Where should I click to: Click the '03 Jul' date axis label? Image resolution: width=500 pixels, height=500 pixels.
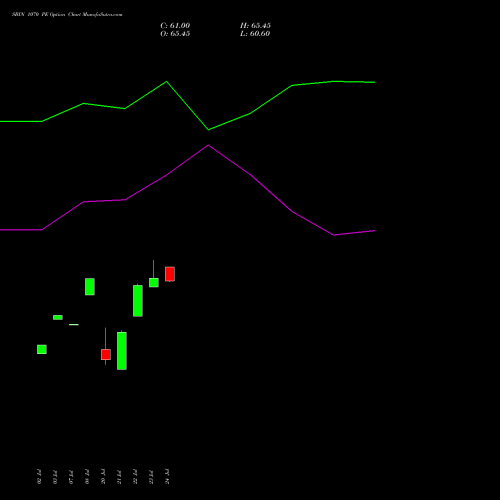[55, 477]
